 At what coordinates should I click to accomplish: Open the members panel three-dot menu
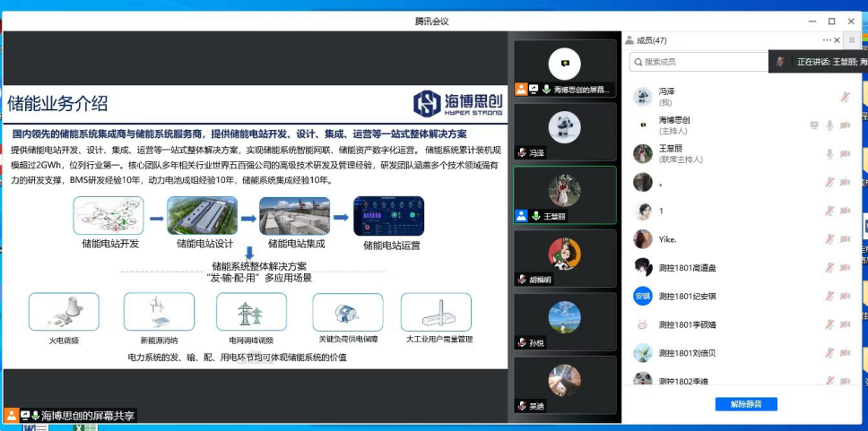[827, 40]
